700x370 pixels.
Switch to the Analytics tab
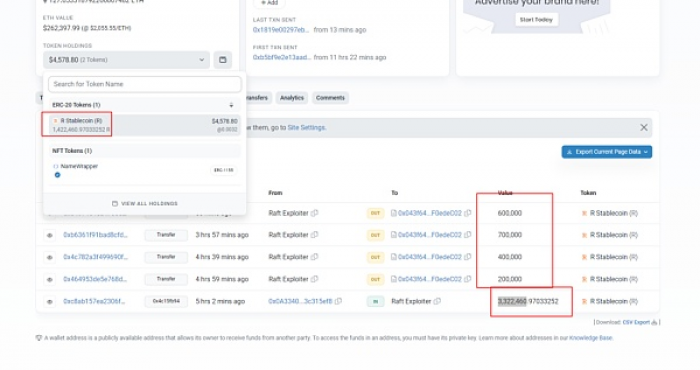tap(292, 98)
